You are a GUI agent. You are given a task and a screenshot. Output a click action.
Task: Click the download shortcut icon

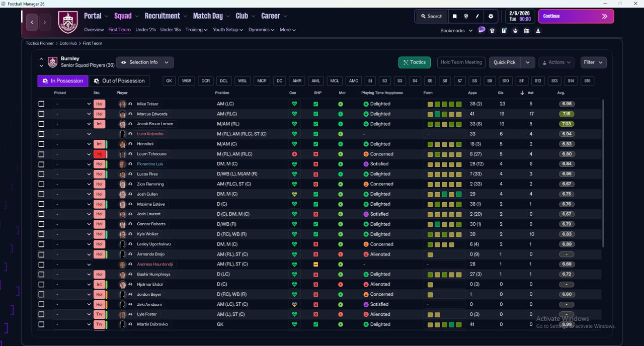click(x=538, y=31)
